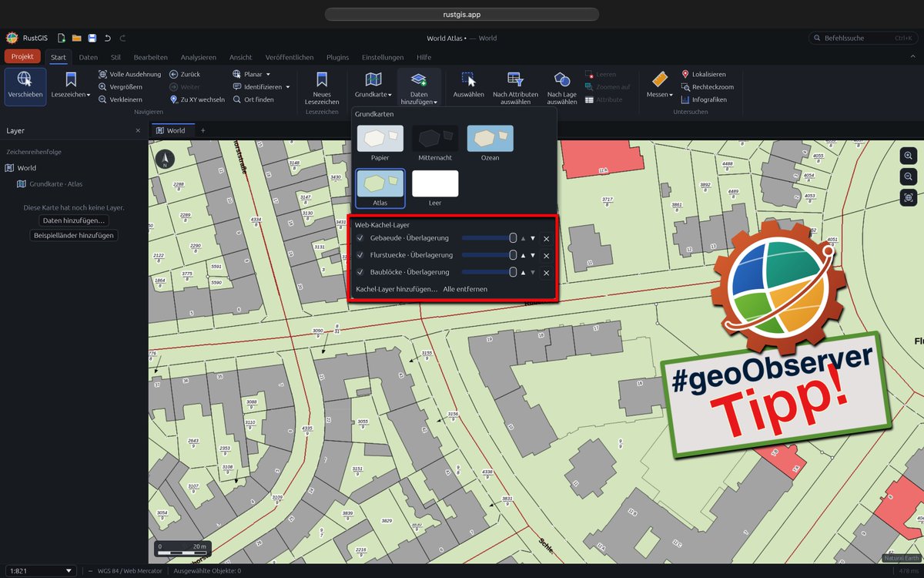Collapse the ribbon with the chevron
The height and width of the screenshot is (578, 924).
point(912,56)
